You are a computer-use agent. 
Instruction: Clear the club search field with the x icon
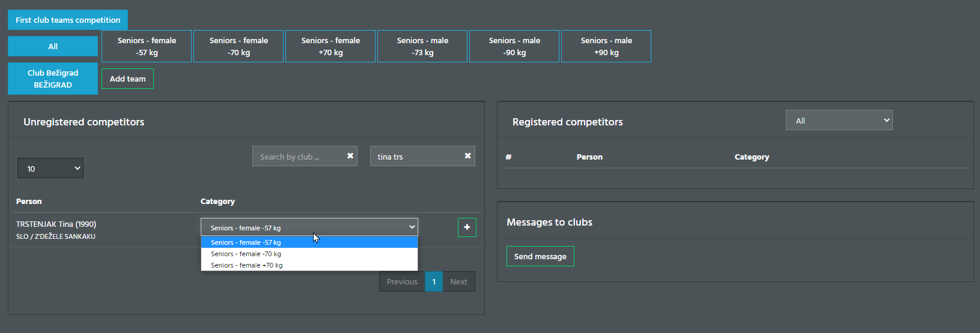pos(350,155)
